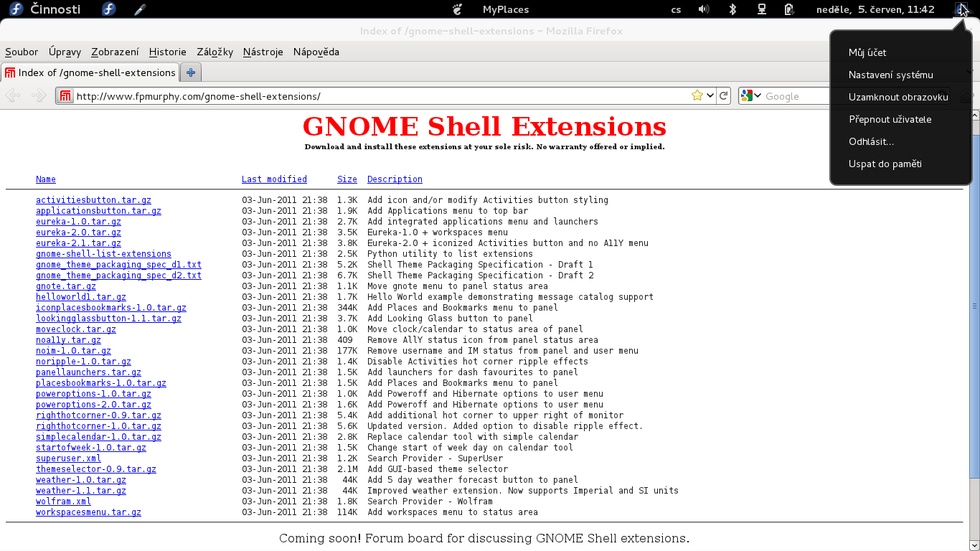Bookmark this page with the star icon
980x551 pixels.
point(697,95)
